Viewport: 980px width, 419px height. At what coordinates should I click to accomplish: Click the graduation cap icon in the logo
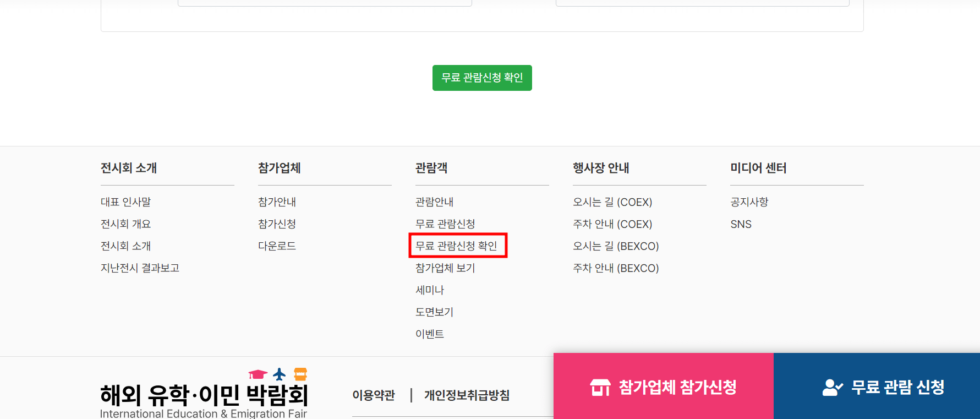pyautogui.click(x=258, y=373)
